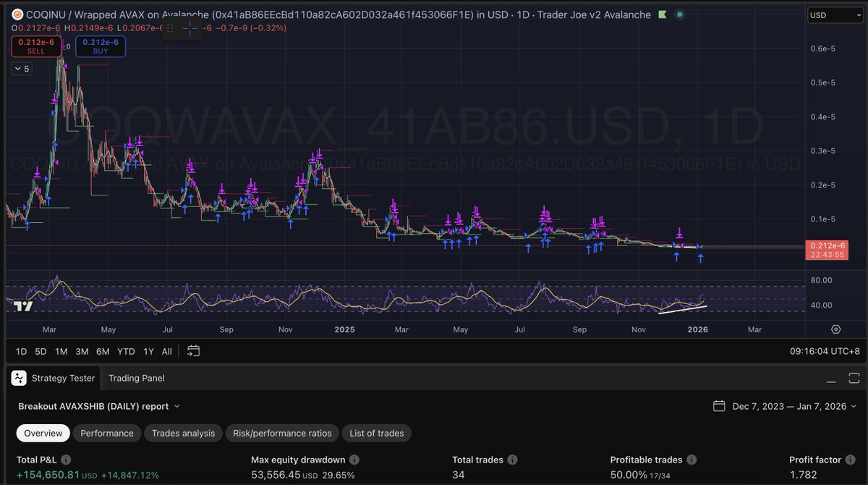Click the 0.6e-5 price axis label

tap(823, 48)
